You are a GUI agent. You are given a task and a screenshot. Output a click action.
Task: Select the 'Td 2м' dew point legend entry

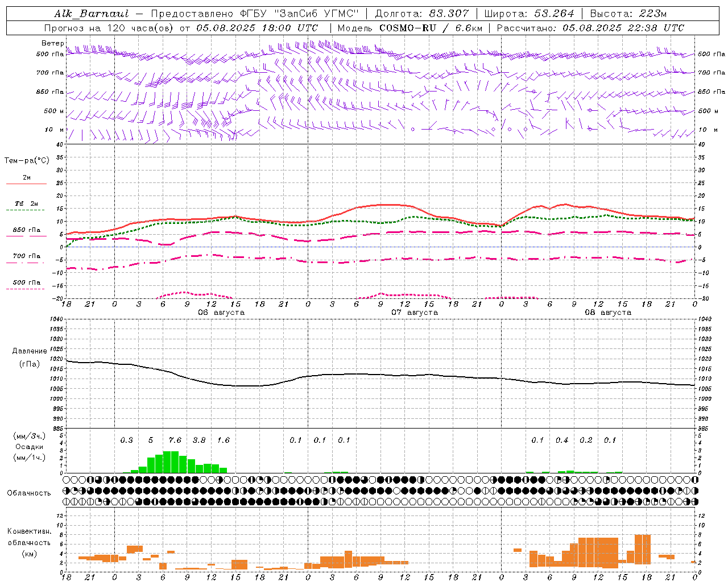pos(26,203)
